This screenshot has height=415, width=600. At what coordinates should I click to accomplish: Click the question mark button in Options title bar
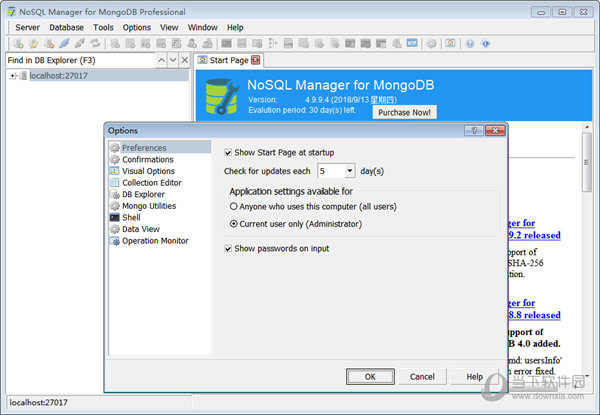click(474, 130)
